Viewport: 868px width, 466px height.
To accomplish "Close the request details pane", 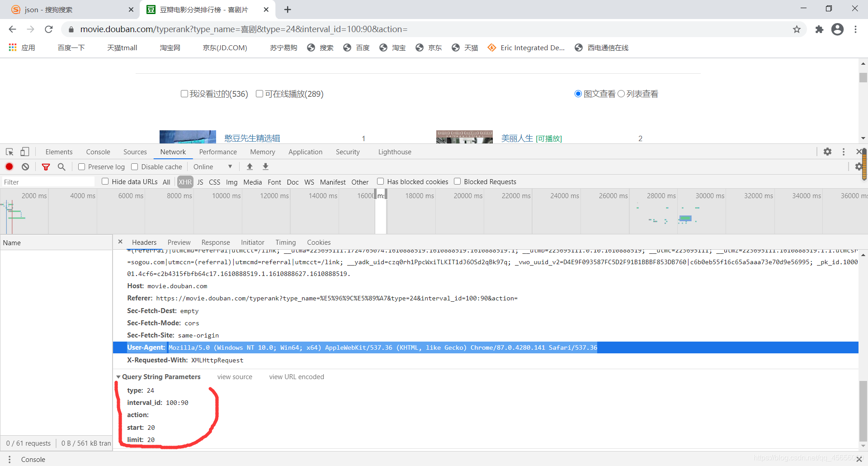I will coord(120,242).
